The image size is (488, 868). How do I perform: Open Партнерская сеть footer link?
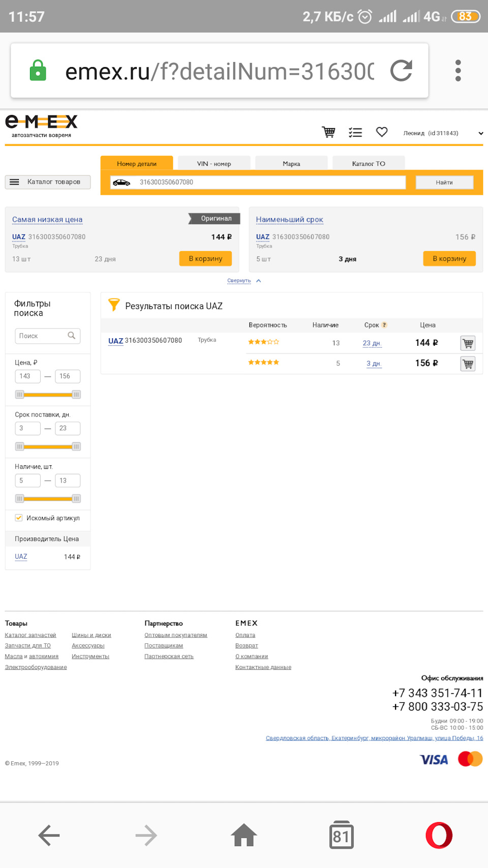(169, 656)
